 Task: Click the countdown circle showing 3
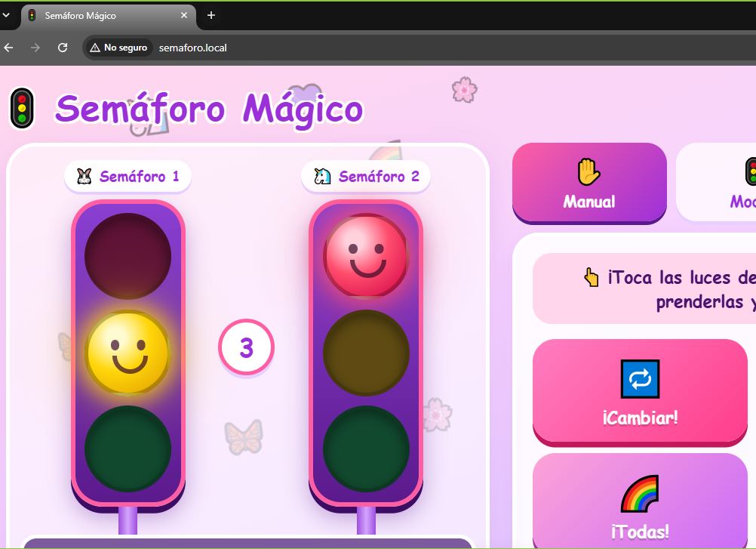(x=247, y=347)
